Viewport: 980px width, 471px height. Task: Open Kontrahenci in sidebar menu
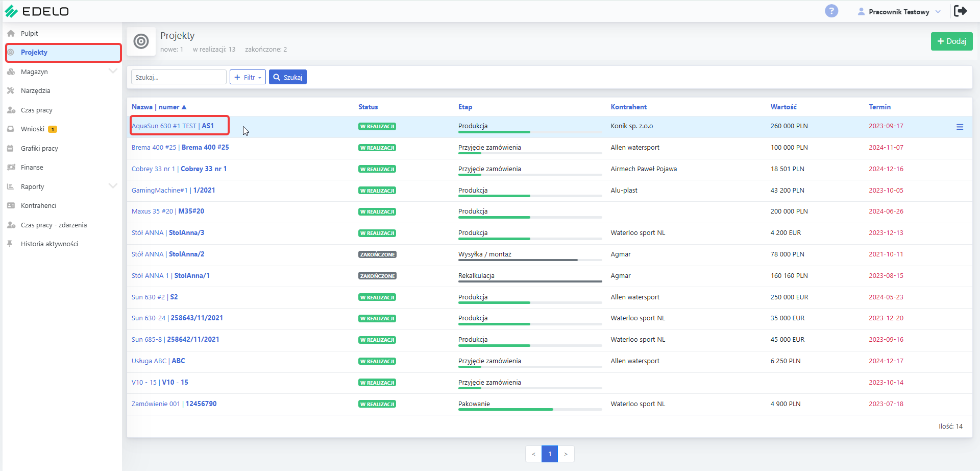38,206
